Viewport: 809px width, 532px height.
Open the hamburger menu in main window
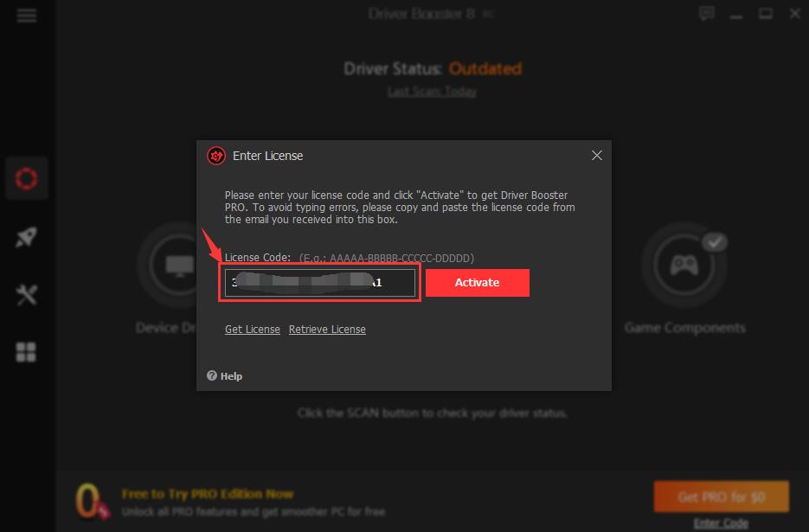[26, 16]
